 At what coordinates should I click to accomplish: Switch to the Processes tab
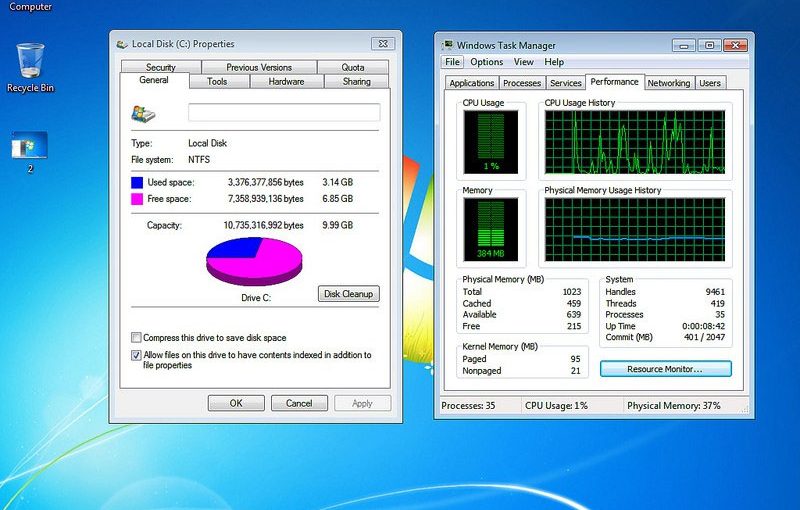[x=521, y=83]
